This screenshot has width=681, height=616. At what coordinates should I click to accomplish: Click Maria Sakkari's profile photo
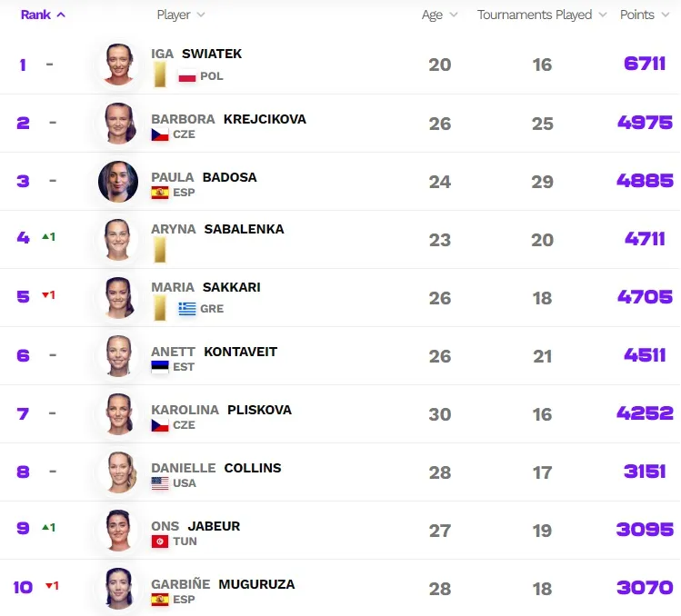tap(118, 298)
